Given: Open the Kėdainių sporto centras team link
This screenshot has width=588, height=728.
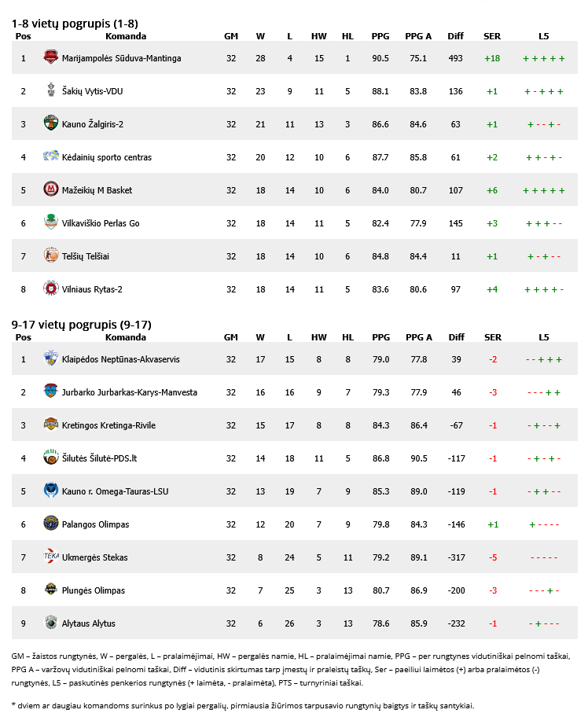Looking at the screenshot, I should click(x=107, y=157).
